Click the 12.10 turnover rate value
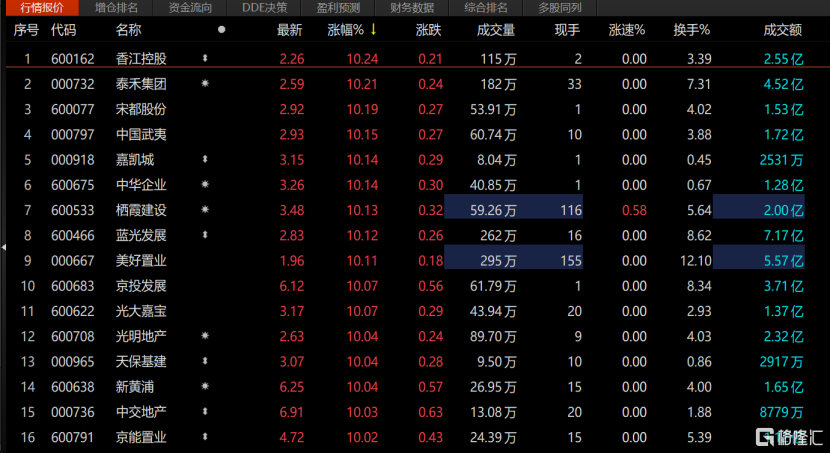 696,261
